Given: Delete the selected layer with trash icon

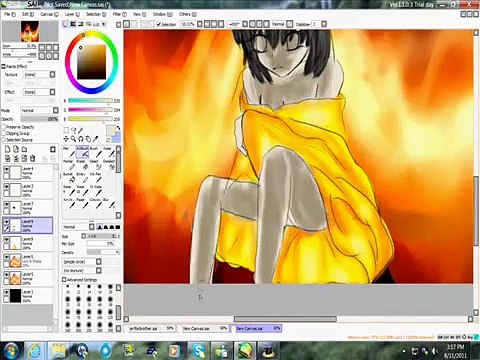Looking at the screenshot, I should pos(32,158).
